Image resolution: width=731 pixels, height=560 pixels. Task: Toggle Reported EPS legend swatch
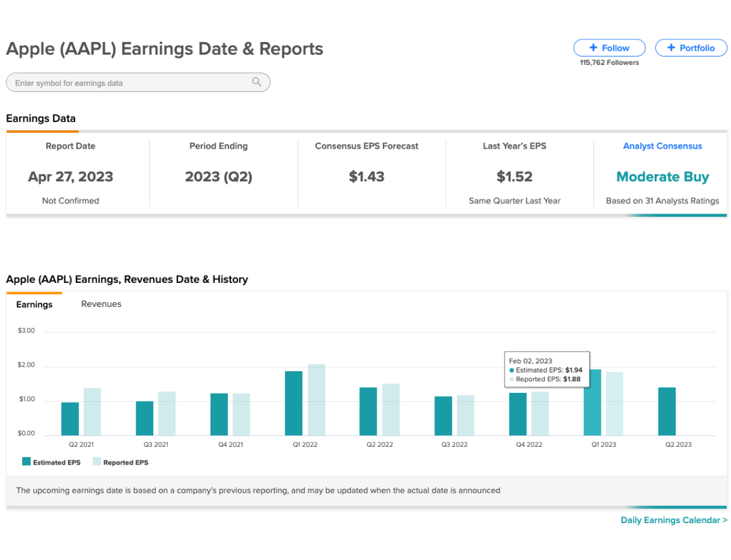(97, 461)
